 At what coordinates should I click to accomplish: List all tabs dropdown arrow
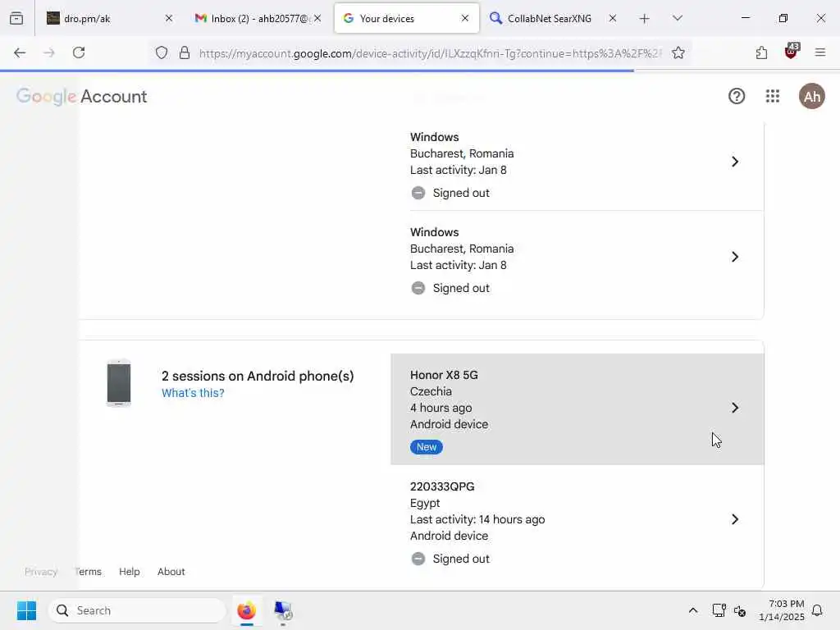point(677,18)
